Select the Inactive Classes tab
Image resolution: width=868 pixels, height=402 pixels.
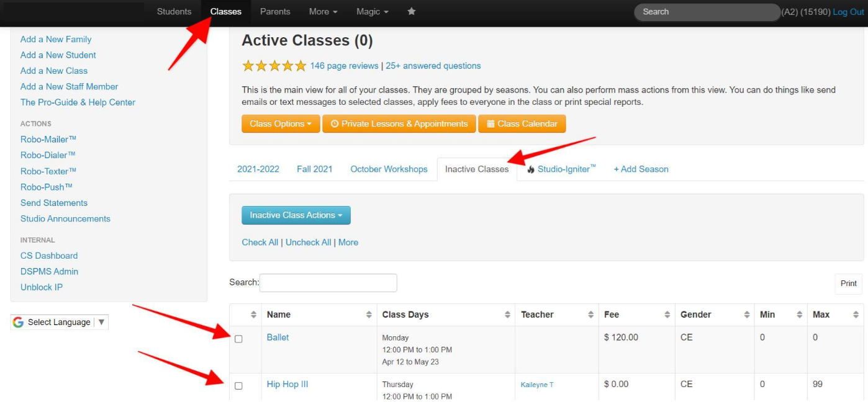tap(477, 169)
